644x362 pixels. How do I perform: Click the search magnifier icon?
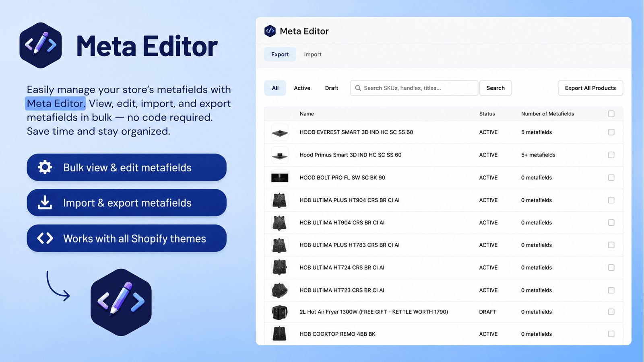tap(358, 88)
